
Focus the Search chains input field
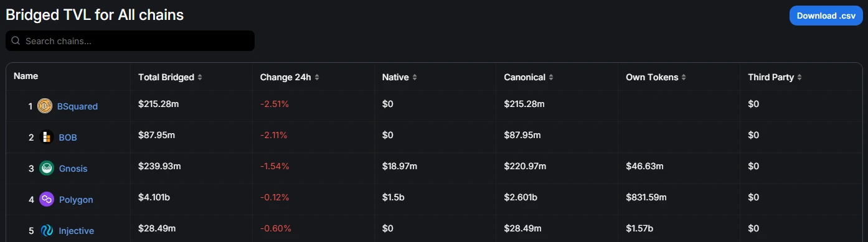130,41
